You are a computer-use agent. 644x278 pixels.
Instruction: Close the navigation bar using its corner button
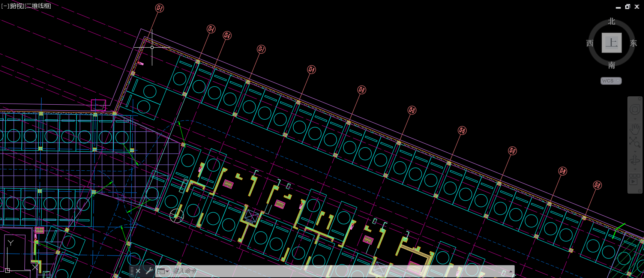pos(640,99)
